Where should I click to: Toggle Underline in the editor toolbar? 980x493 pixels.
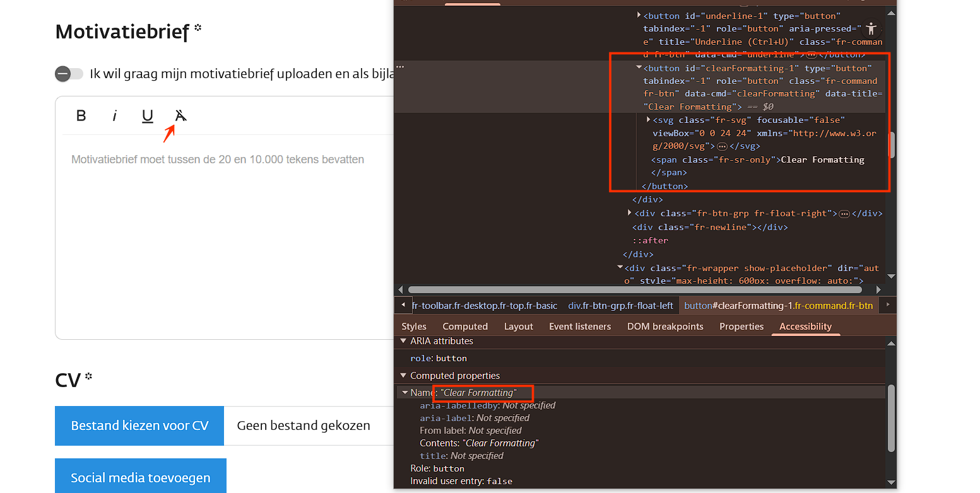tap(147, 116)
